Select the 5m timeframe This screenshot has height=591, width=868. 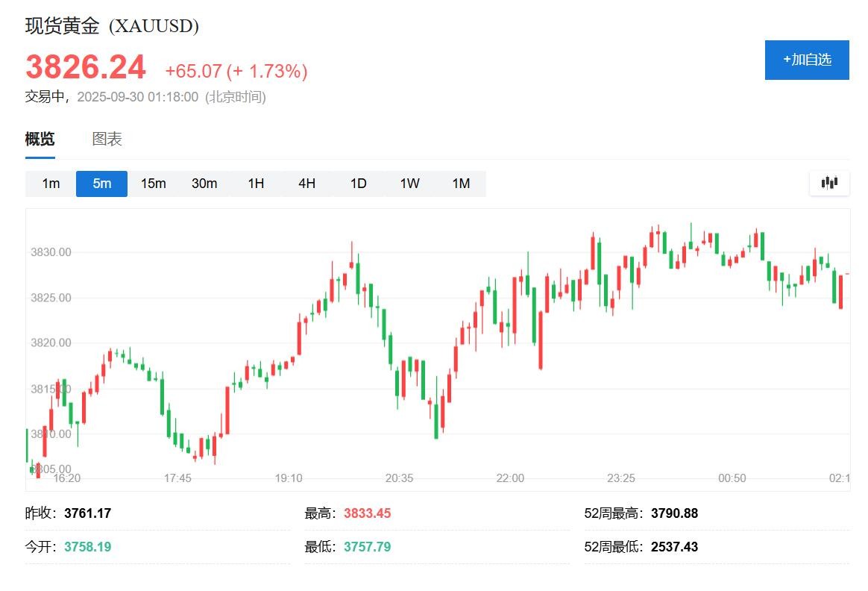pos(102,184)
